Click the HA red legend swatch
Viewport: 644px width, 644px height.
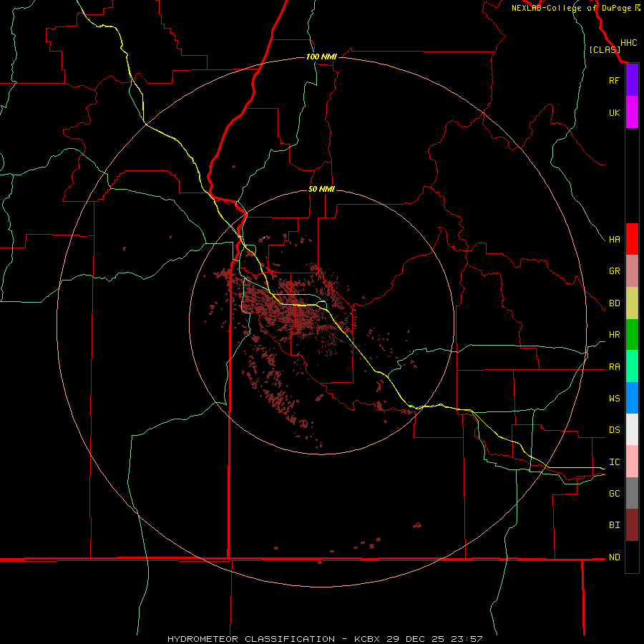click(632, 239)
